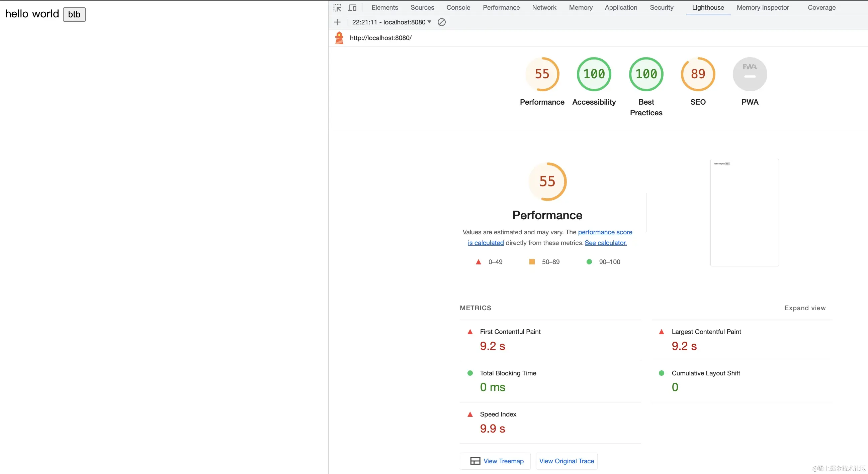The height and width of the screenshot is (474, 868).
Task: Click the inspect element picker icon
Action: click(x=337, y=8)
